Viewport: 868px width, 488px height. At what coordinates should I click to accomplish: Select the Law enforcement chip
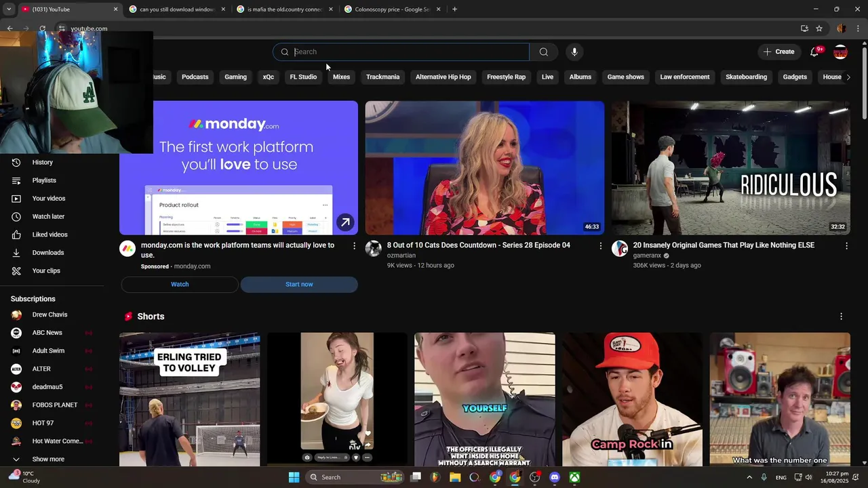685,77
